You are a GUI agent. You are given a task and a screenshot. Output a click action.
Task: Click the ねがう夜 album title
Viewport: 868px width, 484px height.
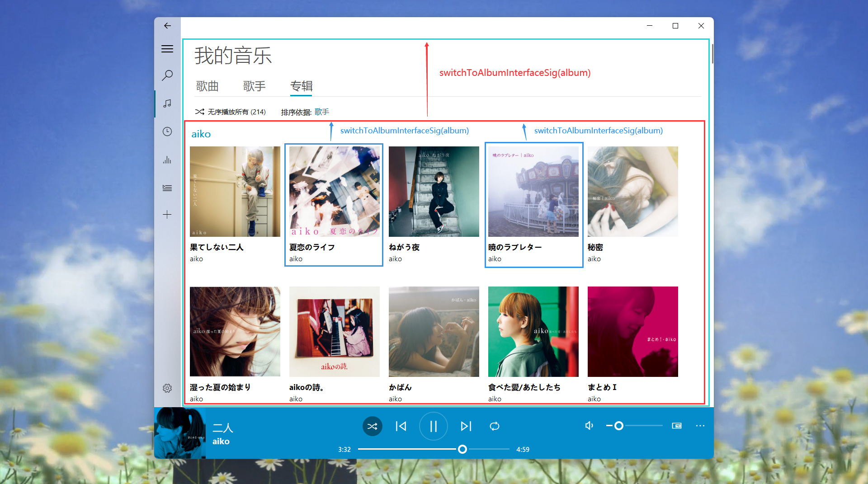coord(404,247)
